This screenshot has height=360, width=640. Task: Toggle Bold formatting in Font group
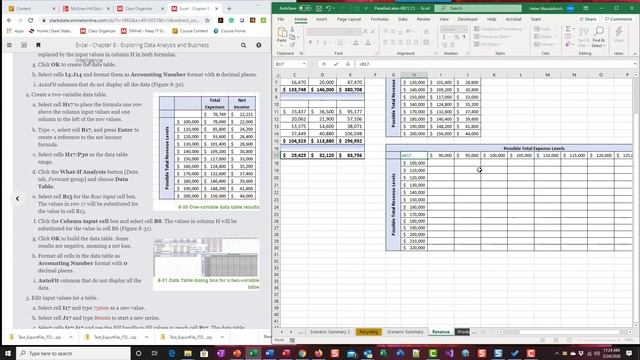point(310,42)
